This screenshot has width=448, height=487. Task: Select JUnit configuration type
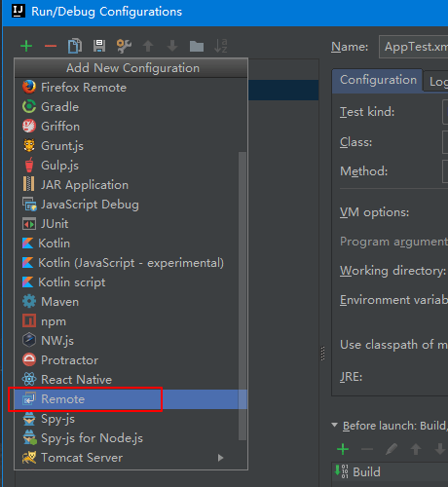[131, 224]
